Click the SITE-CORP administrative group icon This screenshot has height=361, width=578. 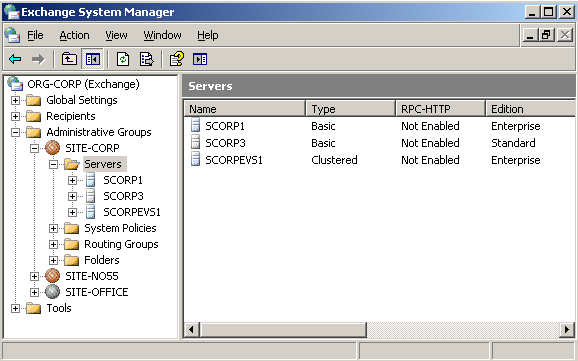pyautogui.click(x=53, y=148)
